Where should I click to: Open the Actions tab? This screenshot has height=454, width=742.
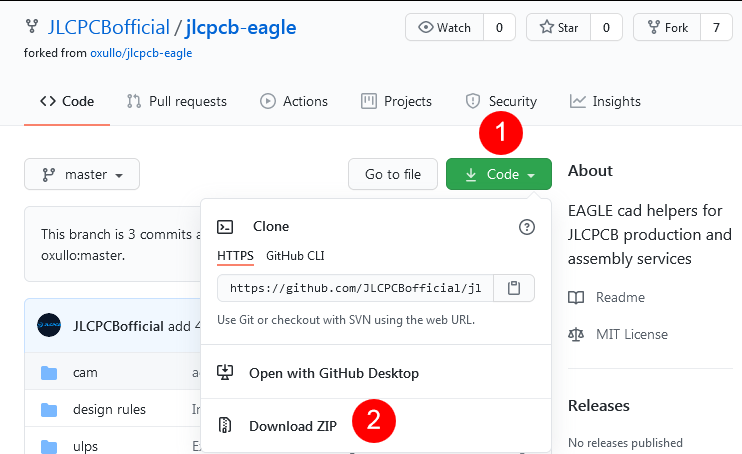[x=294, y=101]
